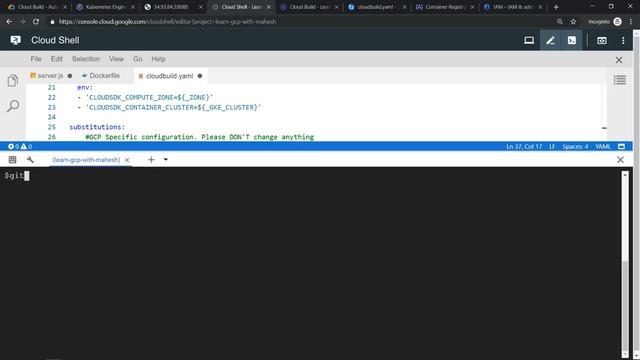Close the learn-gcp-with-mahesh terminal tab
This screenshot has height=360, width=640.
click(x=127, y=160)
